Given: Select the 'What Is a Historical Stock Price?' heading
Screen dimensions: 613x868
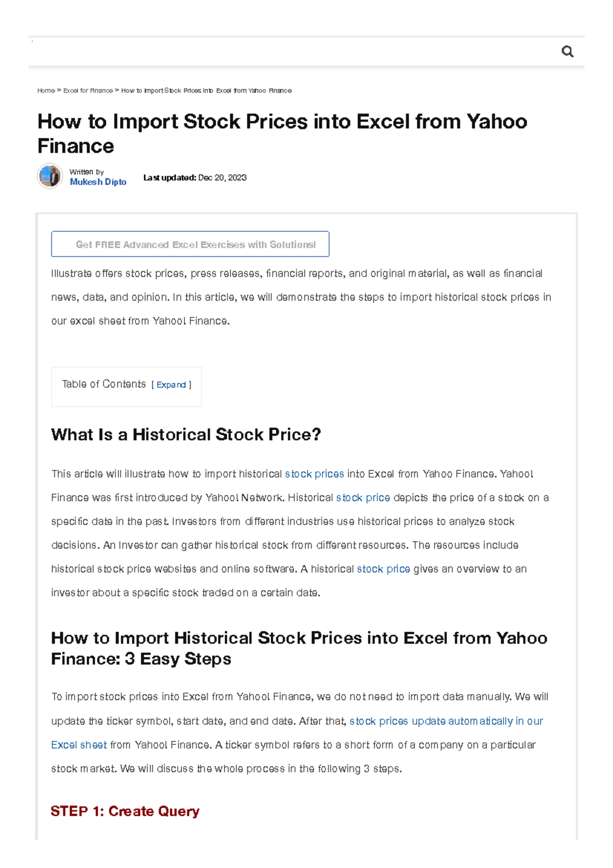Looking at the screenshot, I should coord(185,435).
